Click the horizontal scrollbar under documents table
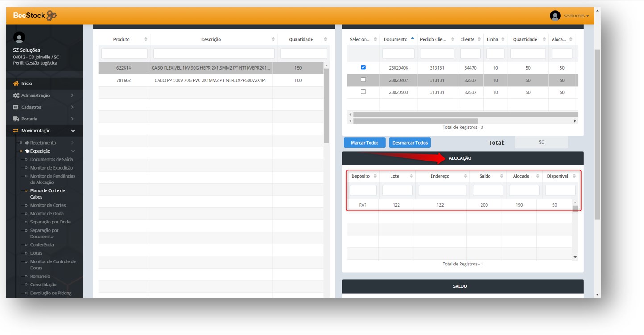This screenshot has height=335, width=644. (x=415, y=121)
